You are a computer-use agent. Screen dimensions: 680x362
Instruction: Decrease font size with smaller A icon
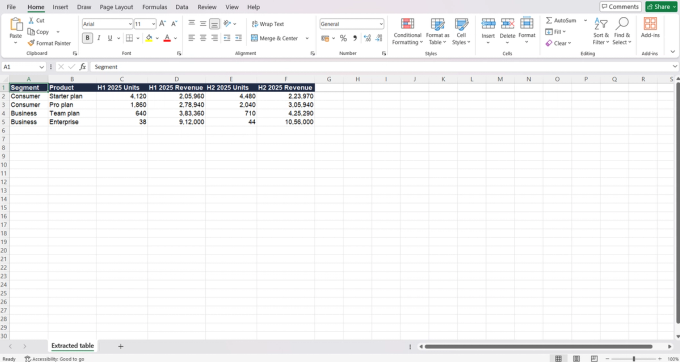(174, 24)
